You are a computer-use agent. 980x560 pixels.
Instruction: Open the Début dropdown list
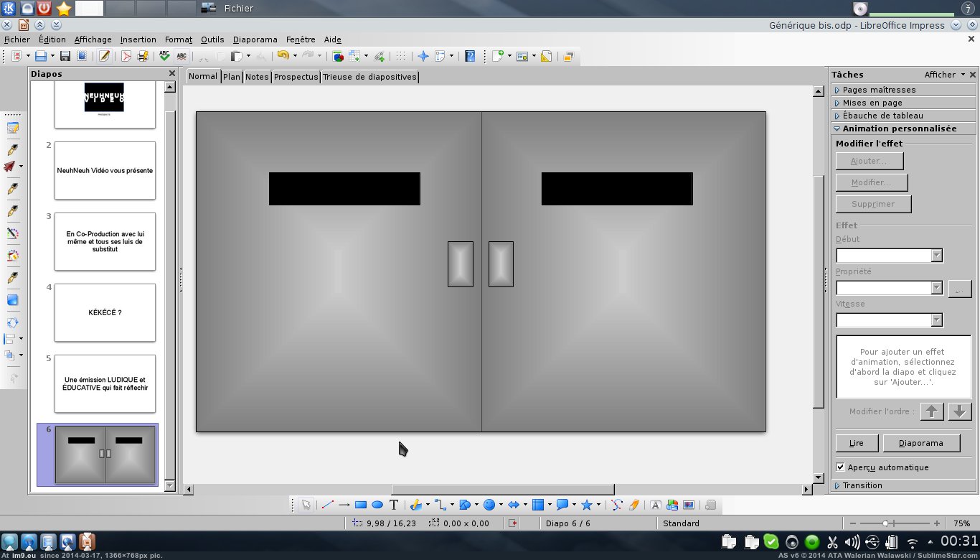coord(936,256)
